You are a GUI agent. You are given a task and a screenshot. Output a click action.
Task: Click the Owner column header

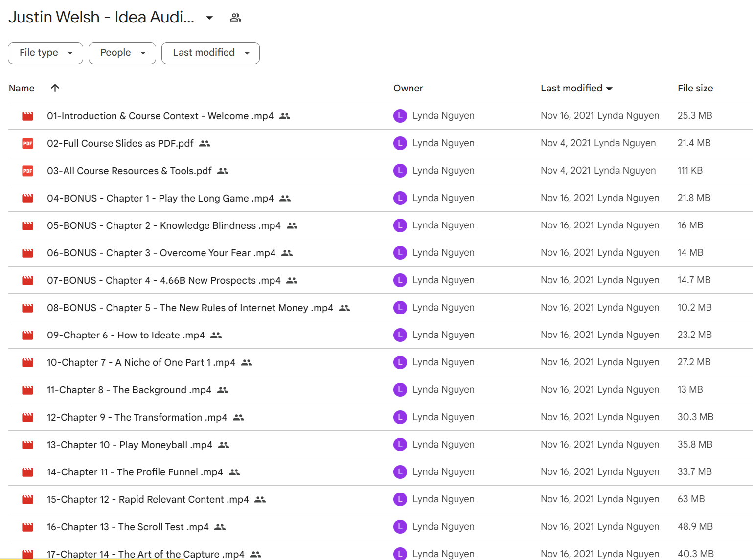(408, 88)
